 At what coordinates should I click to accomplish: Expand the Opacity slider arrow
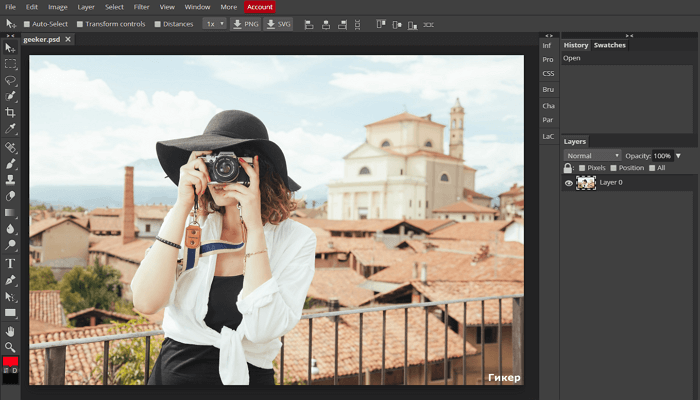[678, 156]
